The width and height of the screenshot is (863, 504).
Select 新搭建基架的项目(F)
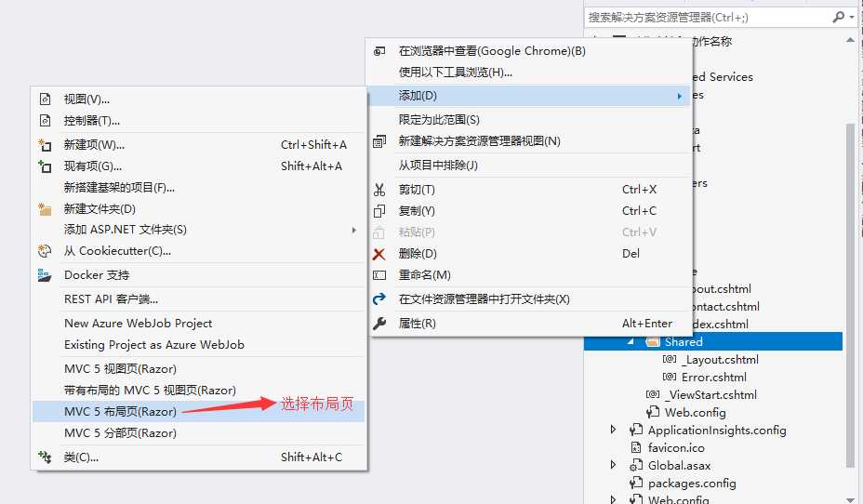pyautogui.click(x=199, y=188)
